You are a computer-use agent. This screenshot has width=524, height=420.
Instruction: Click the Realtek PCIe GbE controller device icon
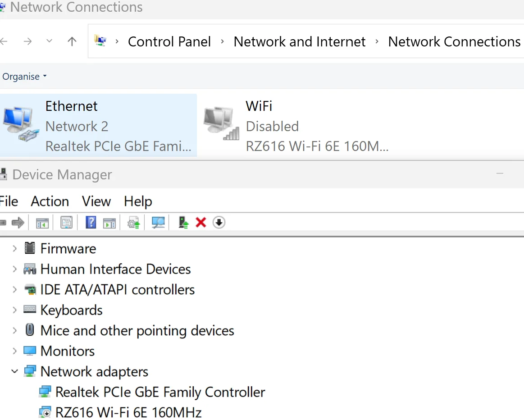[45, 392]
